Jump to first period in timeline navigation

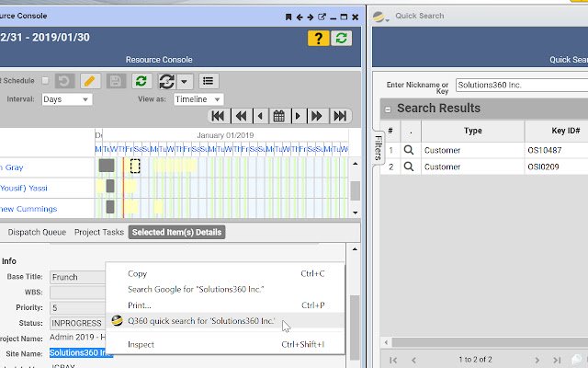219,116
